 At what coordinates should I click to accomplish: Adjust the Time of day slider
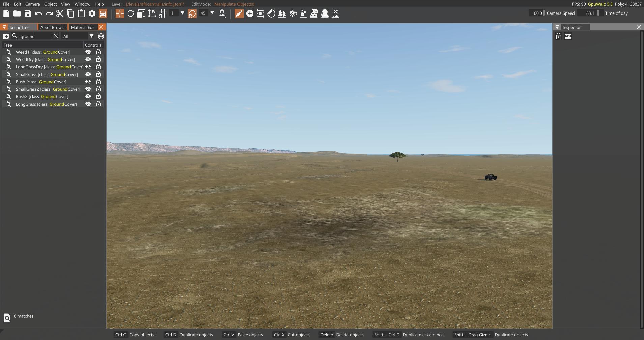(x=590, y=13)
